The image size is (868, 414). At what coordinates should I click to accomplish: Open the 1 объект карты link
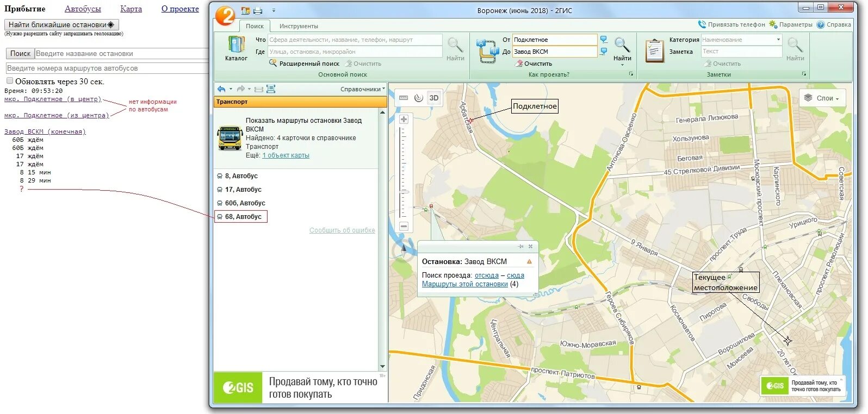click(286, 155)
